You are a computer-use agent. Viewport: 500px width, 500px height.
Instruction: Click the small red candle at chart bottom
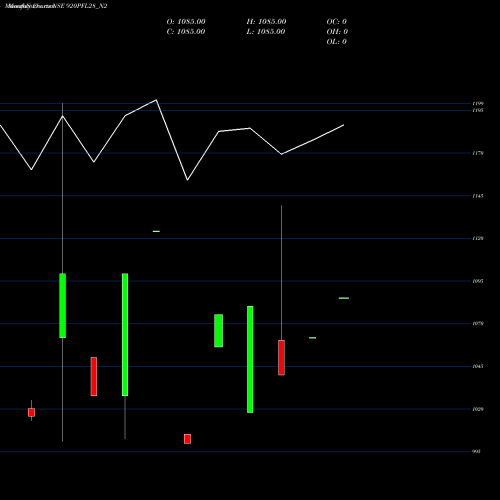coord(187,439)
